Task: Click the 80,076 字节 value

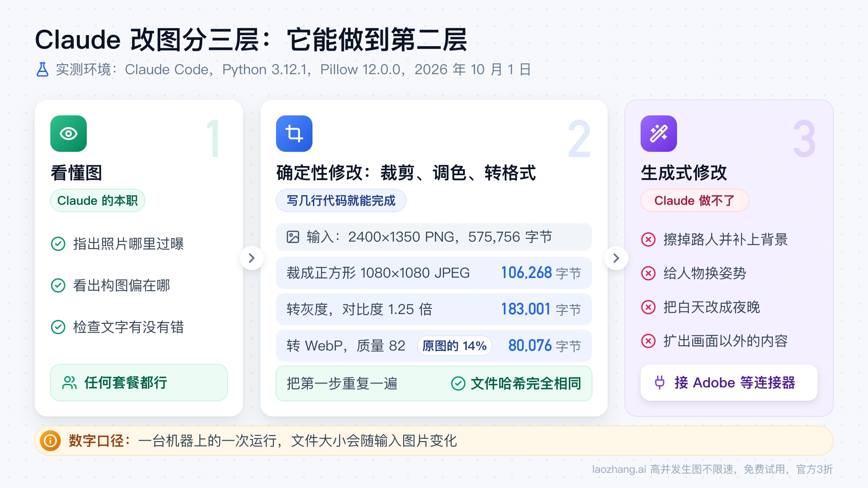Action: [545, 346]
